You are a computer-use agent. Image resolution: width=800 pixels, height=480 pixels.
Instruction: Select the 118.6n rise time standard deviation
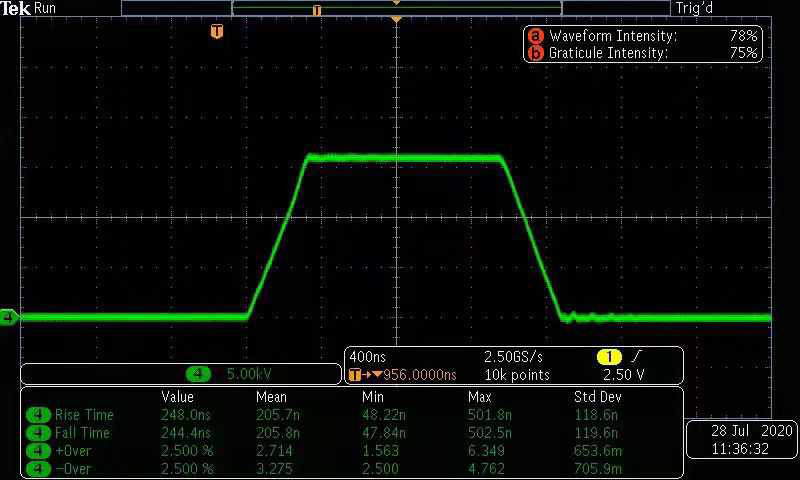coord(596,415)
